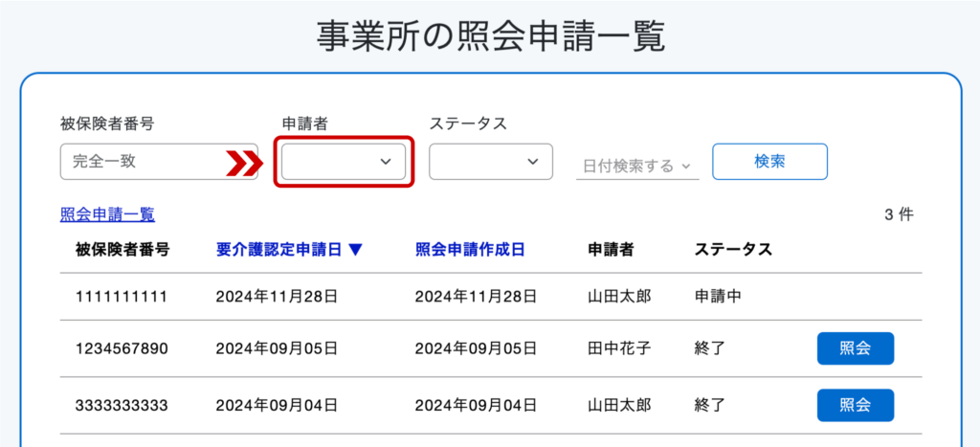Click the descending sort triangle icon
The image size is (980, 447).
coord(355,250)
